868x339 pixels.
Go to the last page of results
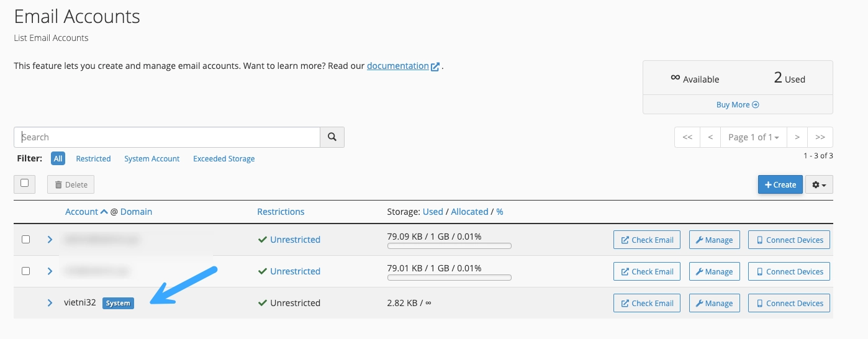(820, 137)
